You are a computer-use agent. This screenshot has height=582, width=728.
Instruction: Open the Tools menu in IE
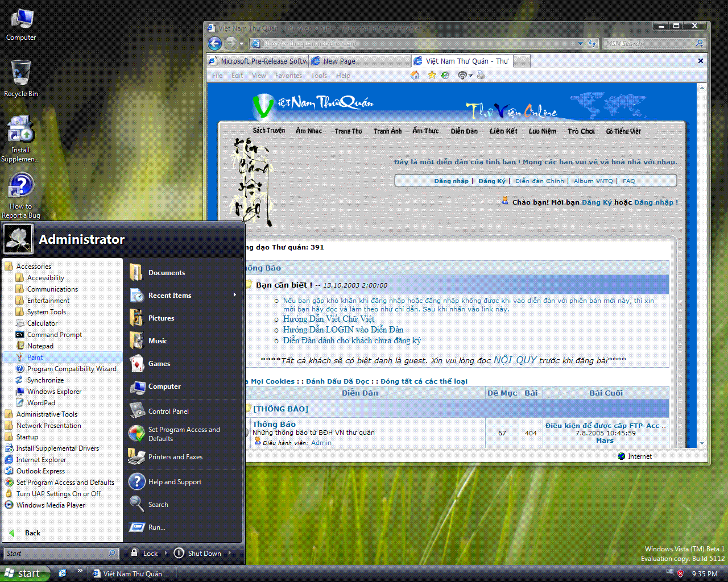(319, 76)
